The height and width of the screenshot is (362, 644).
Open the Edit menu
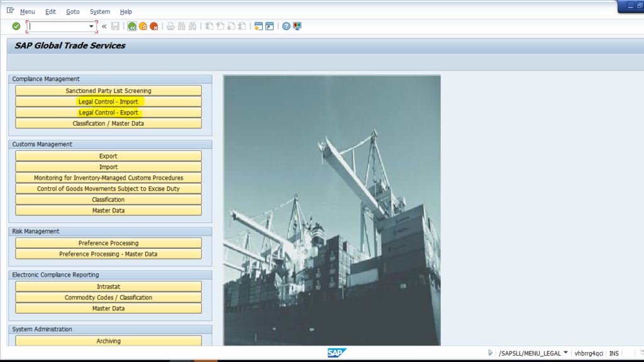[50, 11]
